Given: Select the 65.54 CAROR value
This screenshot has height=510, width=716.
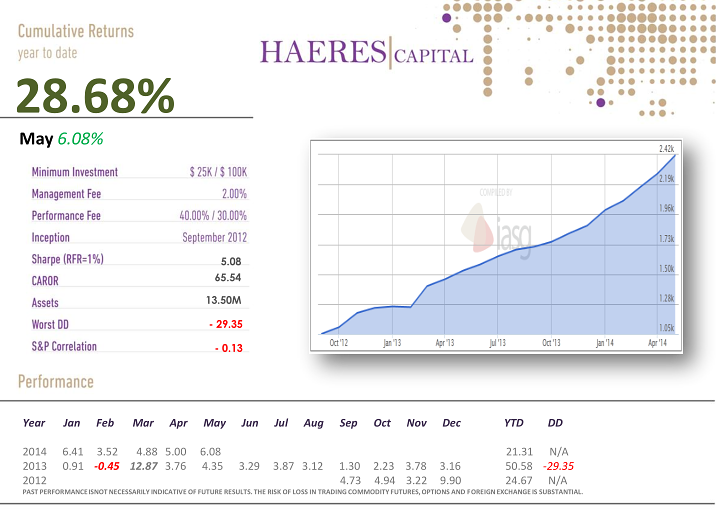Looking at the screenshot, I should [228, 278].
